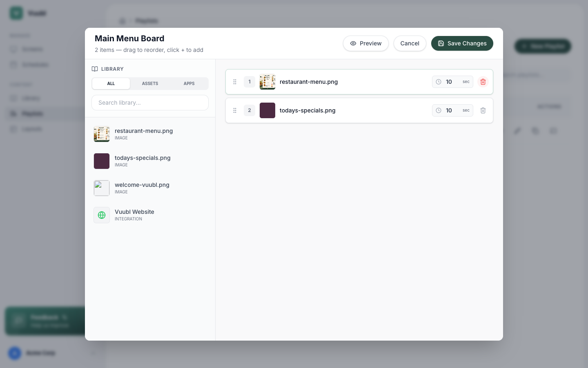Add Vuubl Website integration from library
Screen dimensions: 588x368
pos(150,215)
